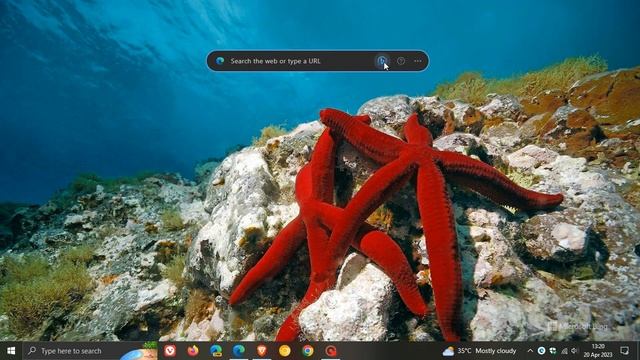Open the Edge icon with badge in taskbar

pos(216,351)
